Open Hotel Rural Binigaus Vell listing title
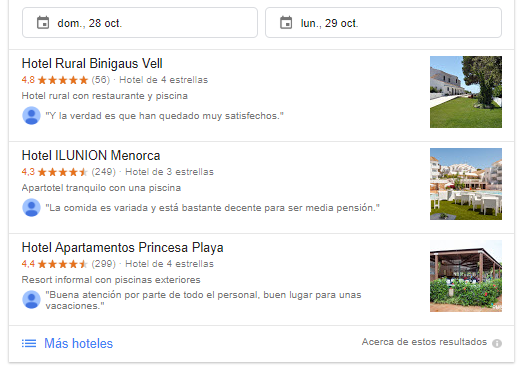530x378 pixels. (x=92, y=64)
